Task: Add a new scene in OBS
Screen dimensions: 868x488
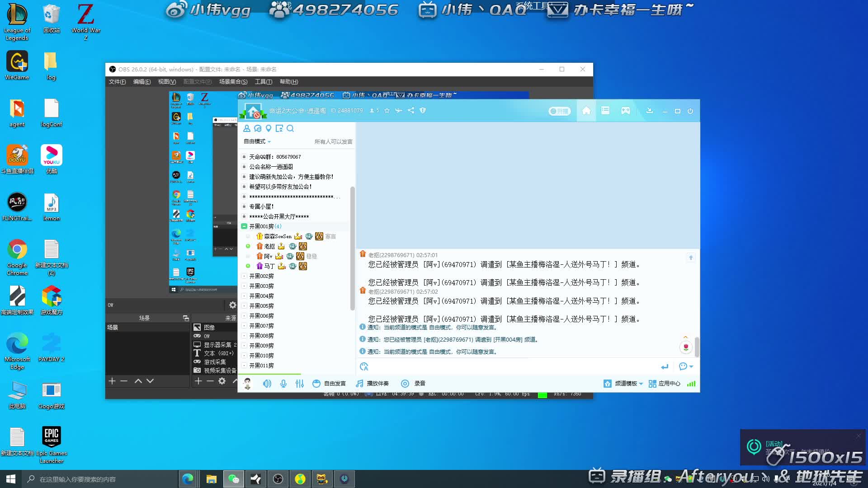Action: click(112, 381)
